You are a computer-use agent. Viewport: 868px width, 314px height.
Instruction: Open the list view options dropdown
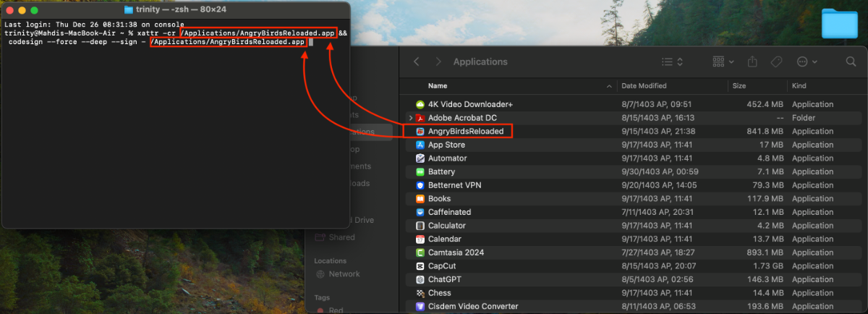point(673,62)
